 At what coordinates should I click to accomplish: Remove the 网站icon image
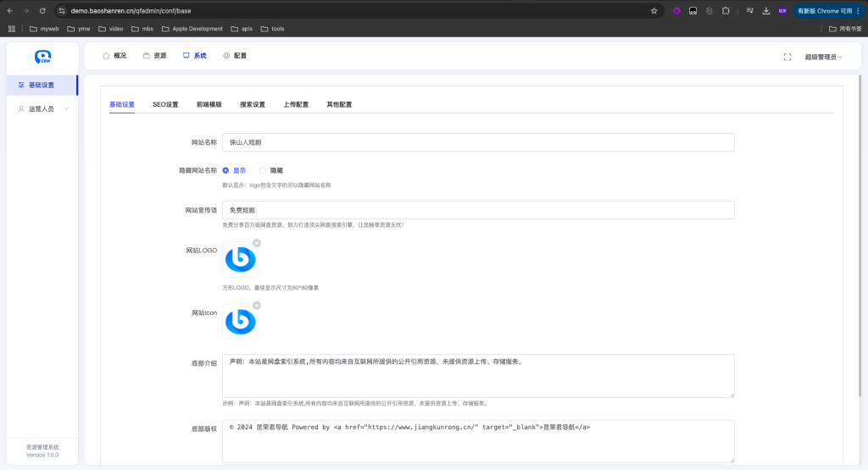pyautogui.click(x=257, y=305)
